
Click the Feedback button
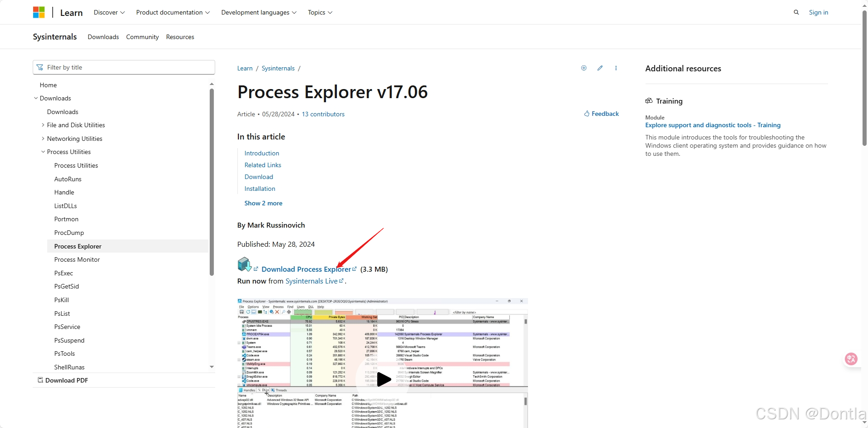click(602, 114)
